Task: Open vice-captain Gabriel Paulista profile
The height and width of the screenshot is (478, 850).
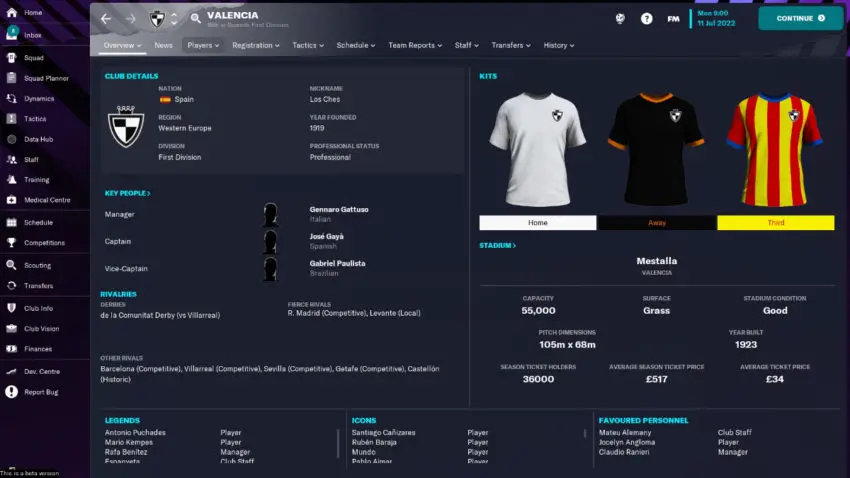Action: pos(337,263)
